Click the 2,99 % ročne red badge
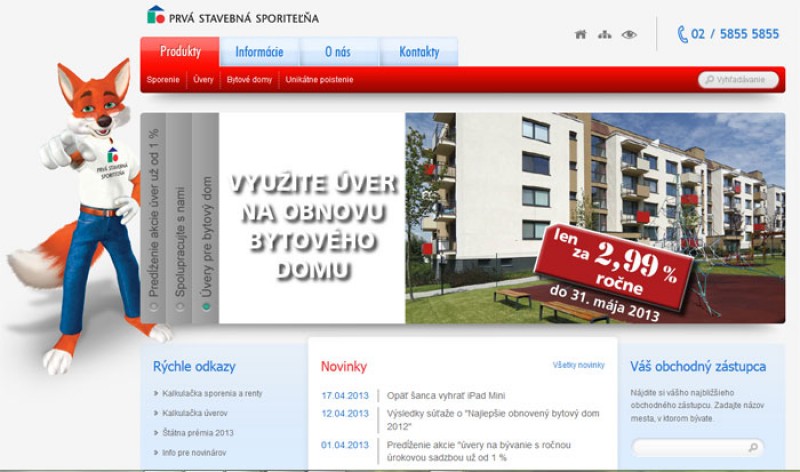This screenshot has height=472, width=800. click(616, 268)
